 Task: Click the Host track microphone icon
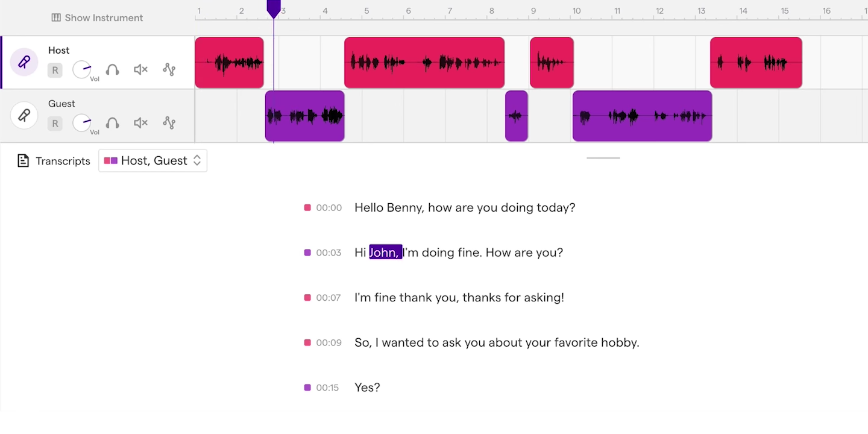point(24,62)
